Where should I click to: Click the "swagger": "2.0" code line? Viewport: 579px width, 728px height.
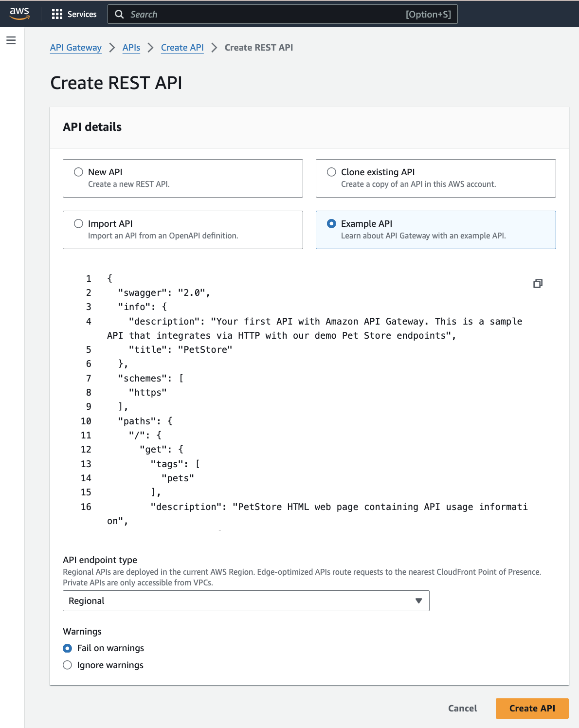(164, 292)
